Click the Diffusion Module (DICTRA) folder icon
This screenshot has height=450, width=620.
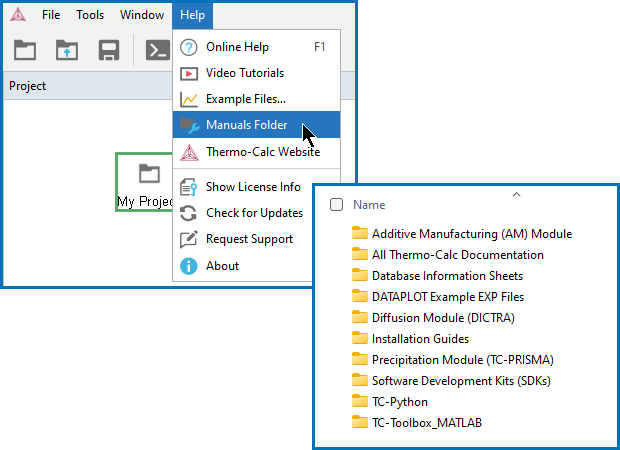pyautogui.click(x=360, y=317)
